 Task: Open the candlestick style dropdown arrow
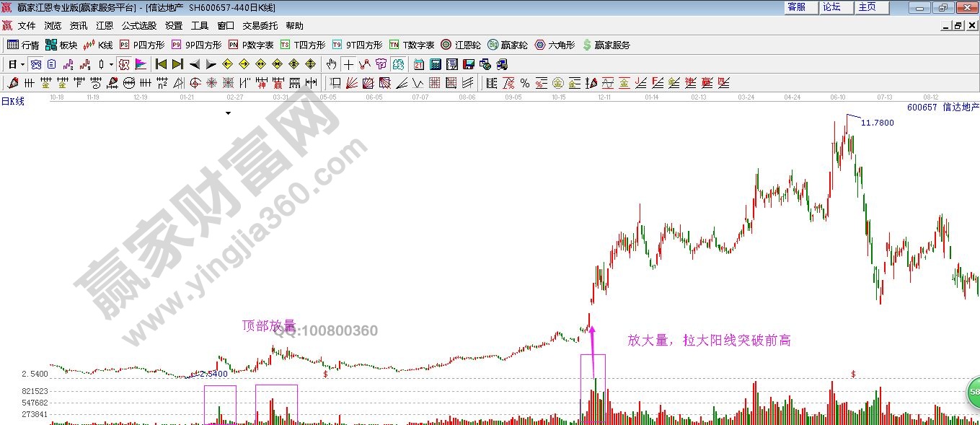pos(110,64)
